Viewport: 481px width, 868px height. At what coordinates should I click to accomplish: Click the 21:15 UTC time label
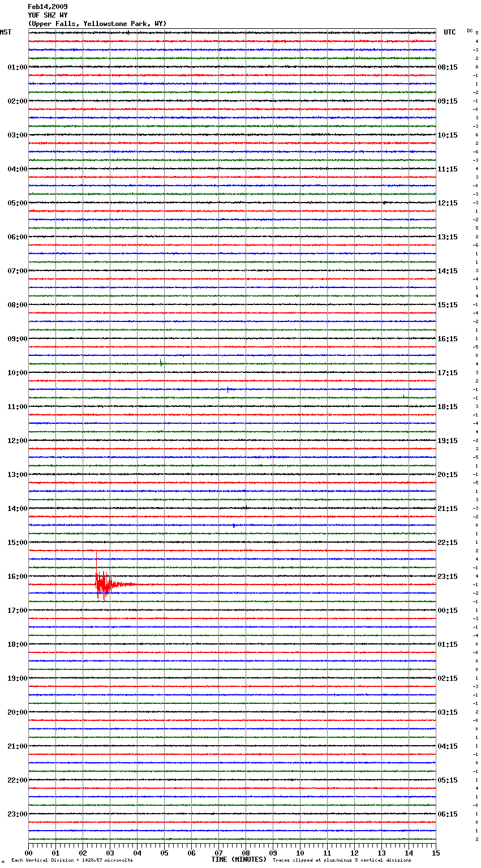(x=448, y=509)
